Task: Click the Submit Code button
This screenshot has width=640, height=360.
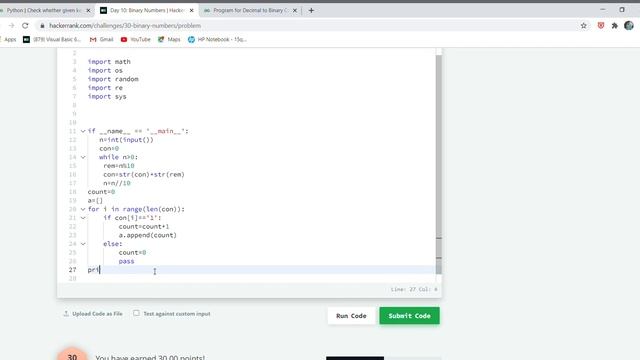Action: [x=409, y=316]
